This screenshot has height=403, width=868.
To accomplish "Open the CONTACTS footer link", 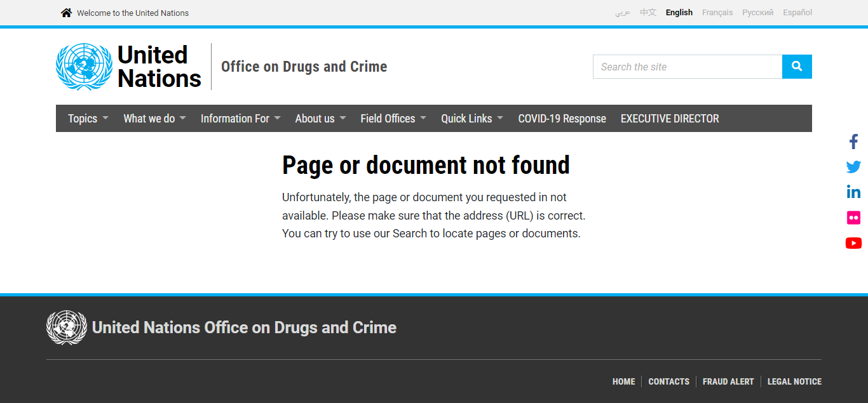I will (x=669, y=381).
